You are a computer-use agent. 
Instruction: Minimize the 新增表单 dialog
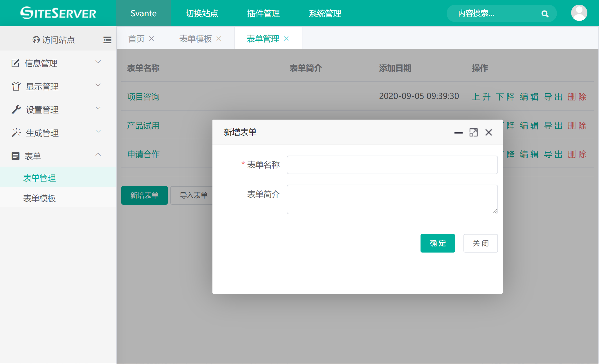458,133
